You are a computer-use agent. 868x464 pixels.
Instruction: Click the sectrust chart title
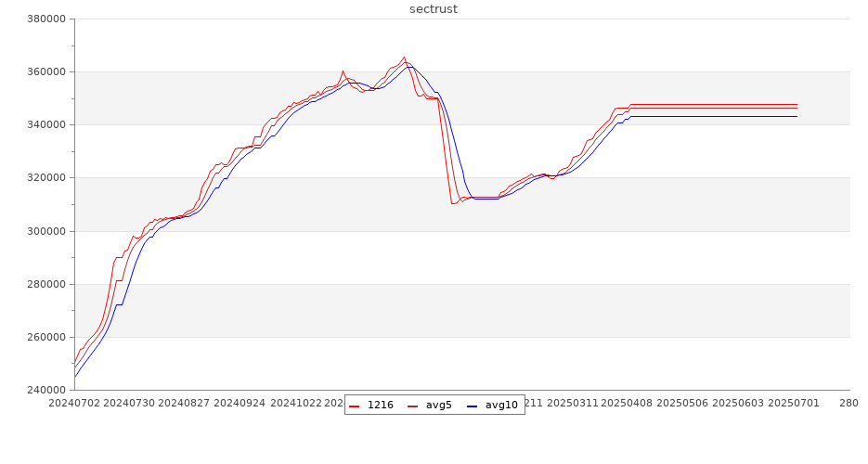434,9
